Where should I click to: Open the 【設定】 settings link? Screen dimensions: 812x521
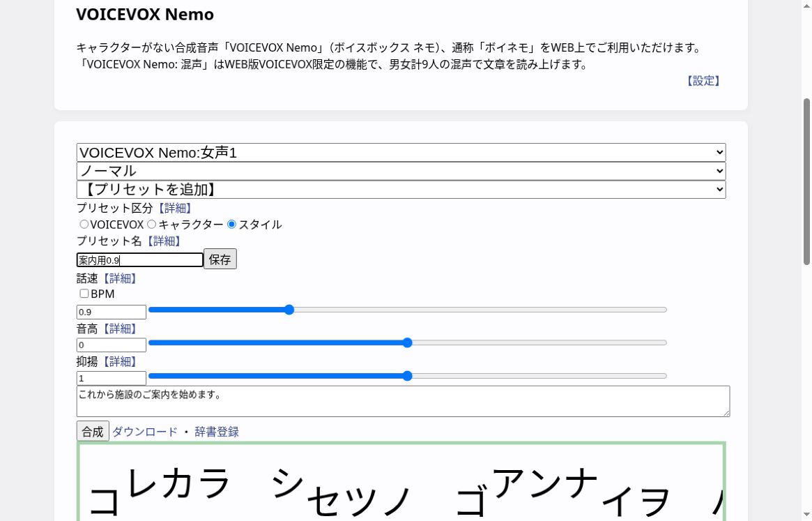[x=703, y=81]
